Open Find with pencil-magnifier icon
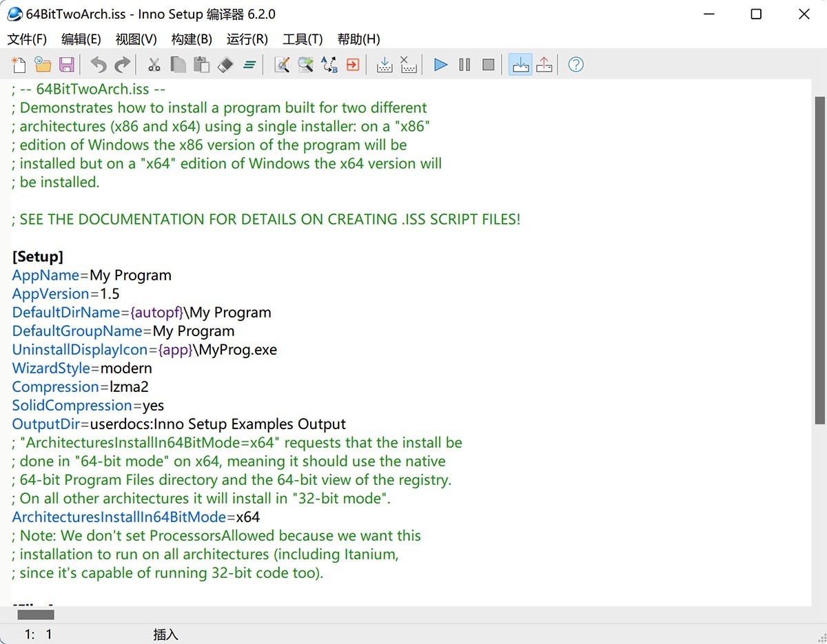Viewport: 827px width, 644px height. [x=281, y=65]
